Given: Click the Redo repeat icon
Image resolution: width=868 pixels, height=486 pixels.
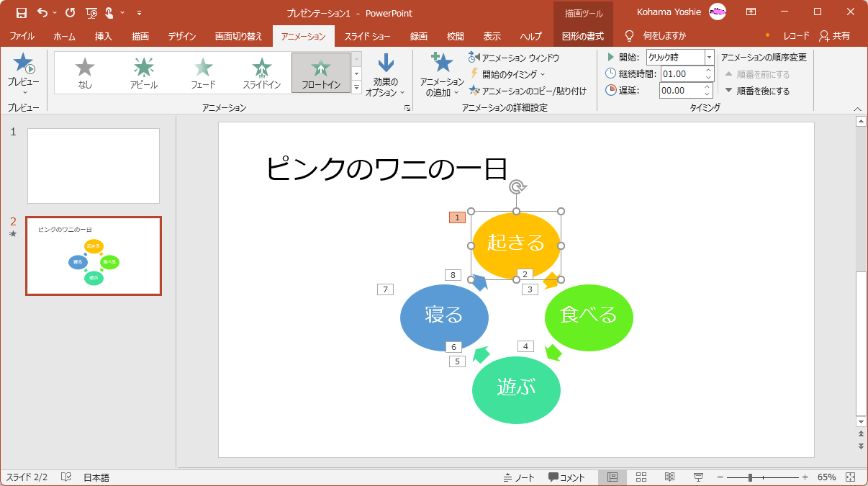Looking at the screenshot, I should point(70,12).
